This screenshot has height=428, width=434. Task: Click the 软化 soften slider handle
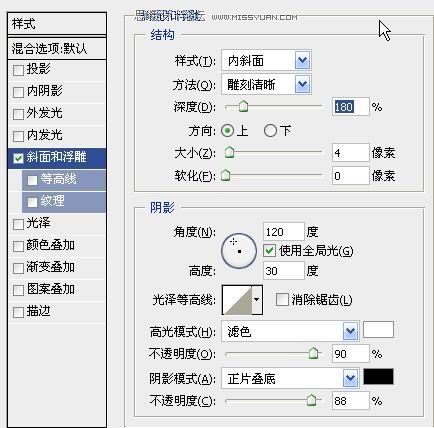[226, 175]
